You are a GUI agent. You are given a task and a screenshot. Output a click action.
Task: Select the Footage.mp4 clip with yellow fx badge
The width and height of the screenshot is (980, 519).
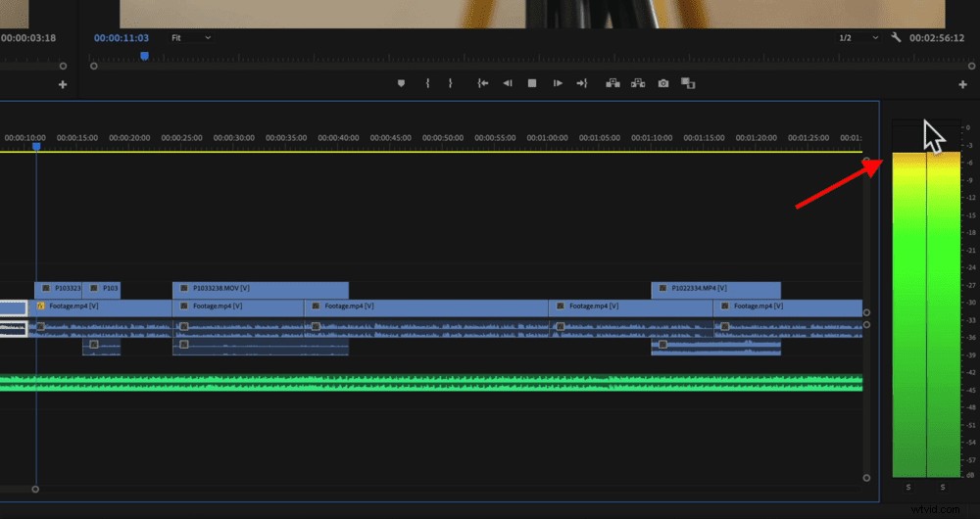click(x=100, y=307)
